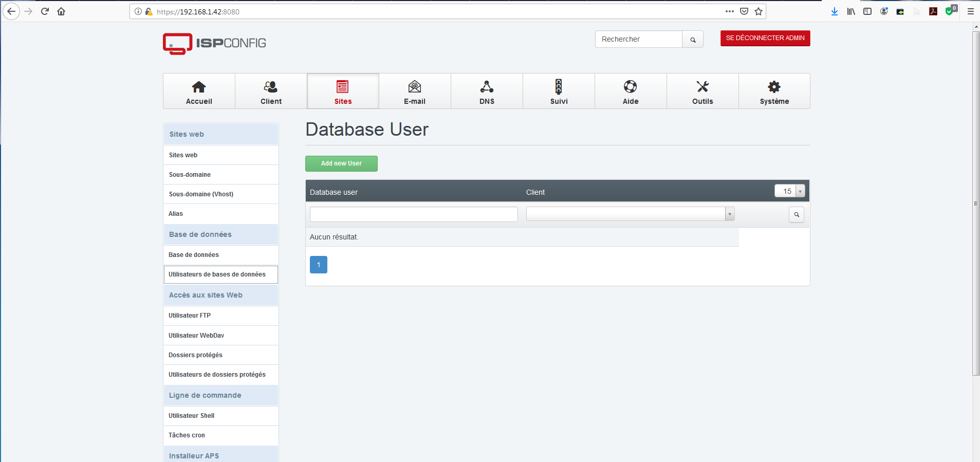Click the page vertical scrollbar
Screen dimensions: 980x462
click(976, 204)
